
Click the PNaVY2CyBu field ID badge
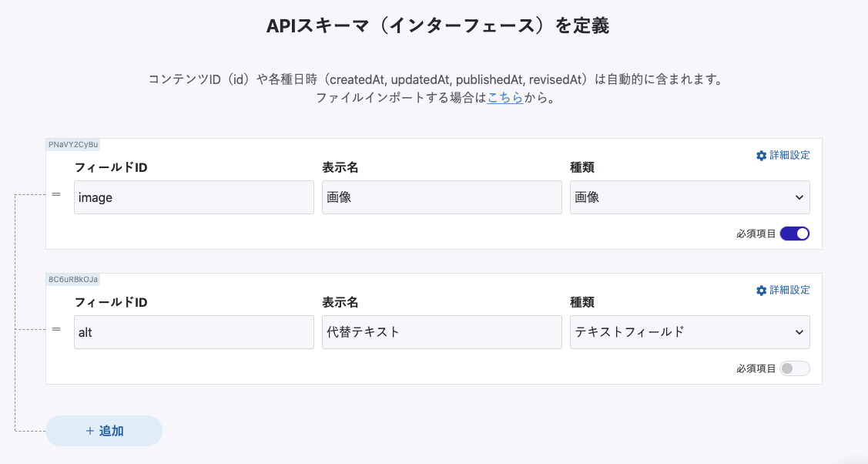tap(73, 144)
